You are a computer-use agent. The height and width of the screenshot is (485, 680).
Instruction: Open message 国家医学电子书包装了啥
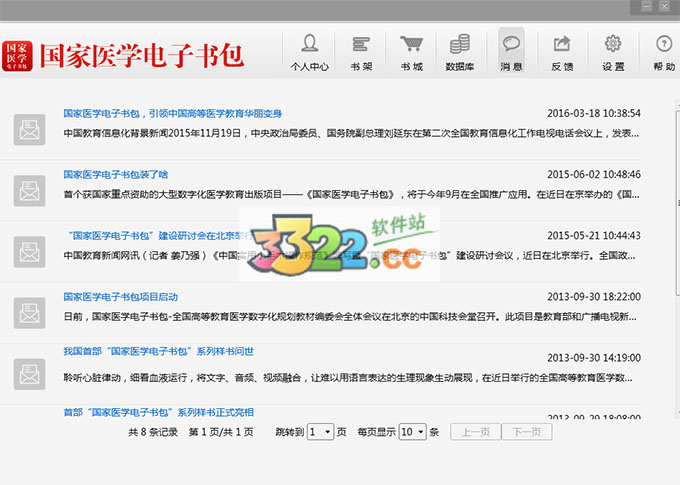coord(116,174)
